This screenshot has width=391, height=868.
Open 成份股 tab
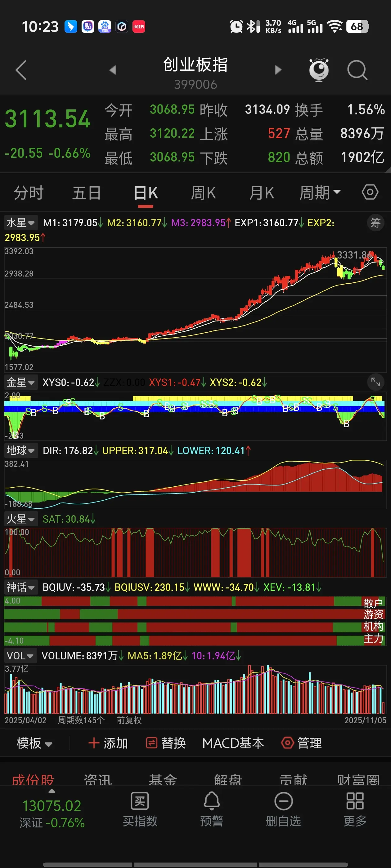(33, 779)
